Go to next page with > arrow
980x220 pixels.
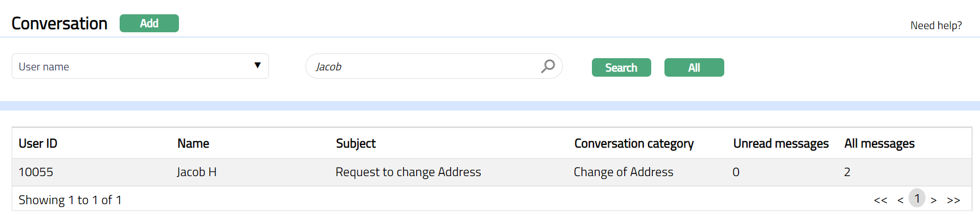tap(933, 200)
